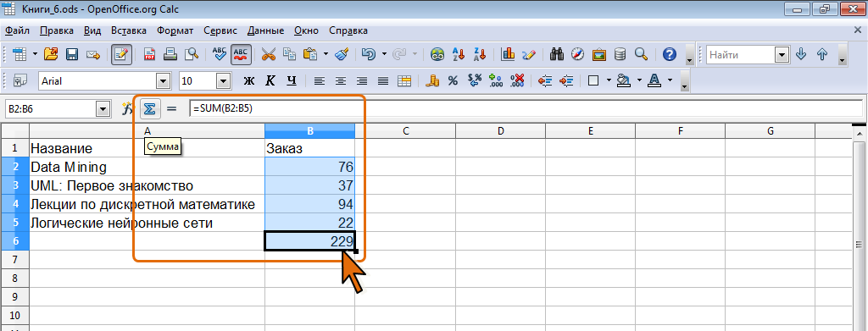This screenshot has width=868, height=331.
Task: Center cell text horizontally
Action: point(341,80)
